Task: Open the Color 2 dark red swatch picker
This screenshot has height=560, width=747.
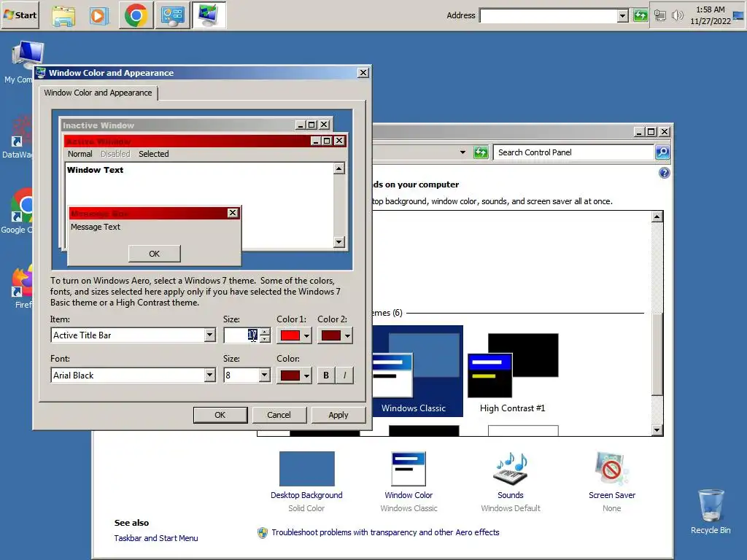Action: (336, 335)
